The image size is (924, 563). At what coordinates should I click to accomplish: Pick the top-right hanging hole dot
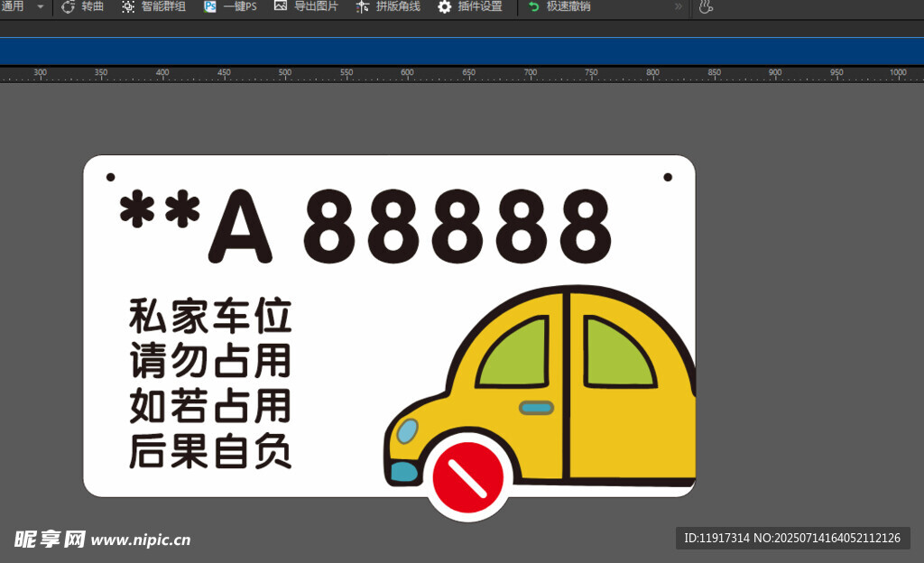click(x=668, y=178)
